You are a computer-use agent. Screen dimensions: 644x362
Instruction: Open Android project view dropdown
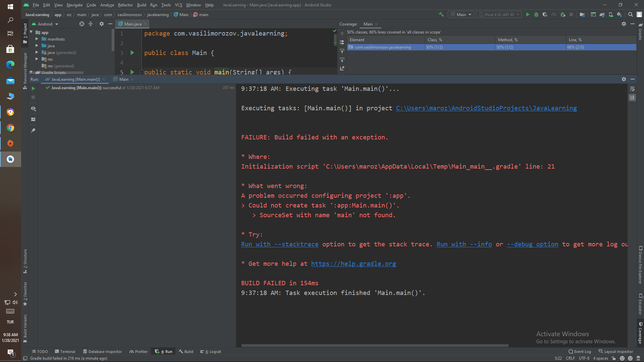(45, 24)
